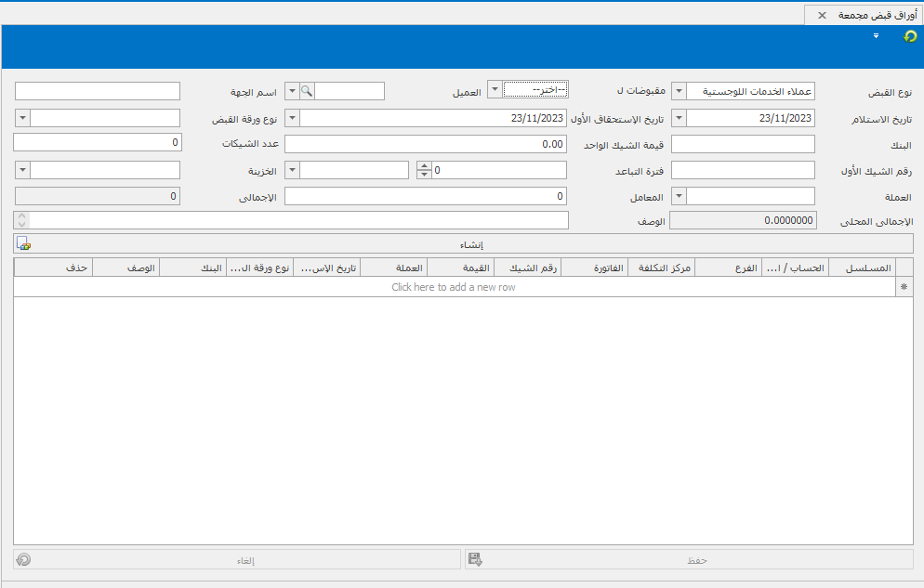Click the new-row asterisk indicator in grid
924x588 pixels.
[904, 288]
